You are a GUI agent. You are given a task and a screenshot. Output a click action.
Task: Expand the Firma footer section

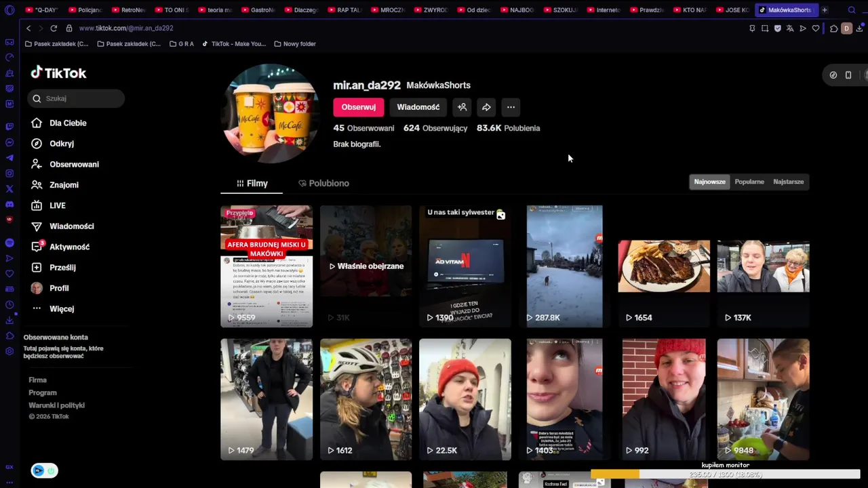point(37,380)
